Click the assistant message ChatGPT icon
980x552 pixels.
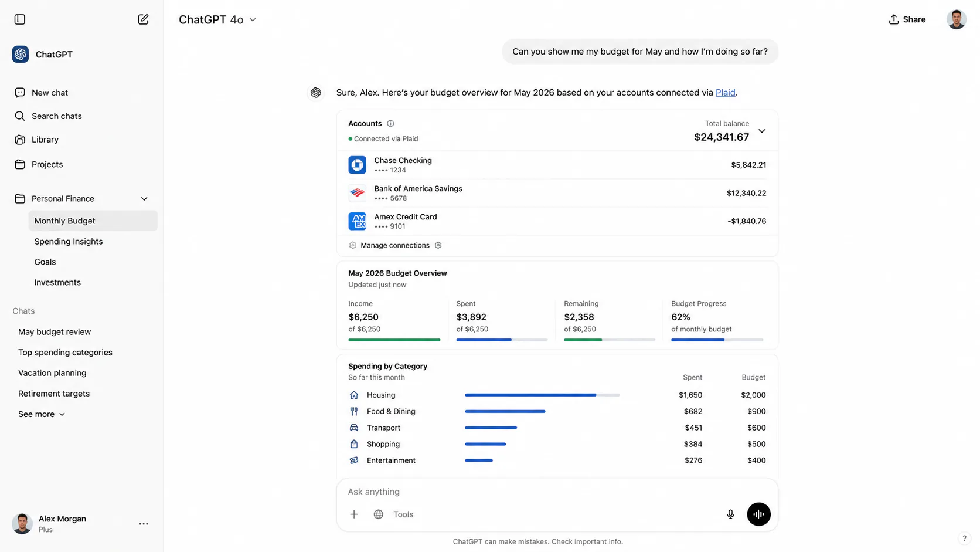click(x=316, y=93)
